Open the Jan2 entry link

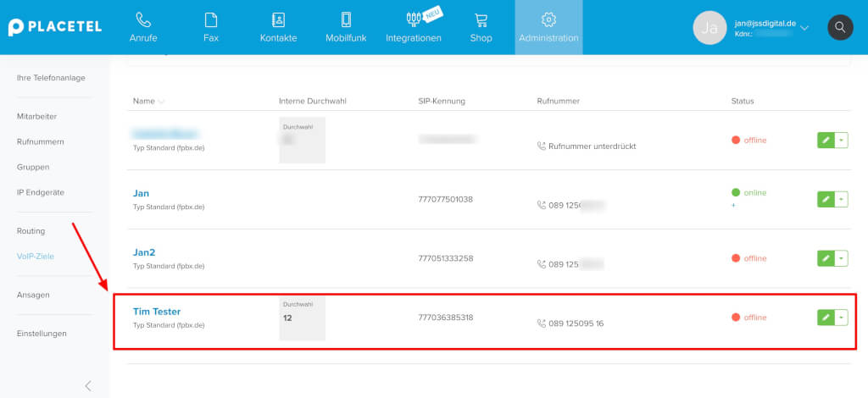(144, 252)
